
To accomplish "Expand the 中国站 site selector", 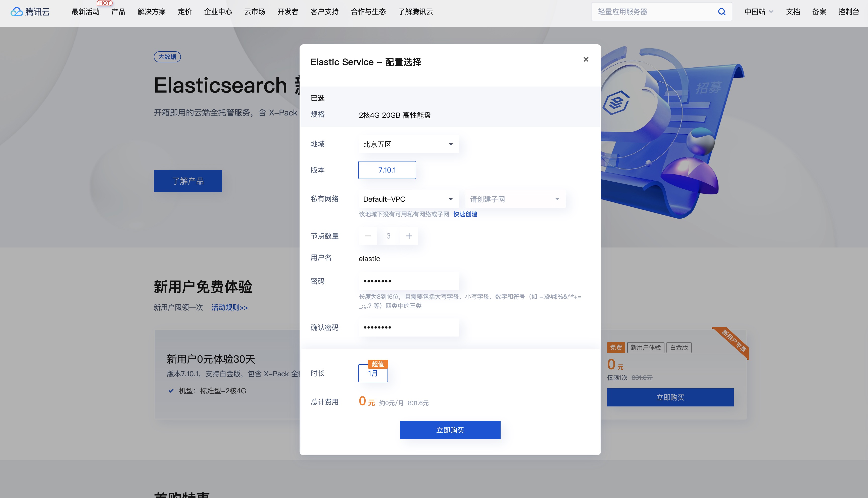I will tap(759, 12).
